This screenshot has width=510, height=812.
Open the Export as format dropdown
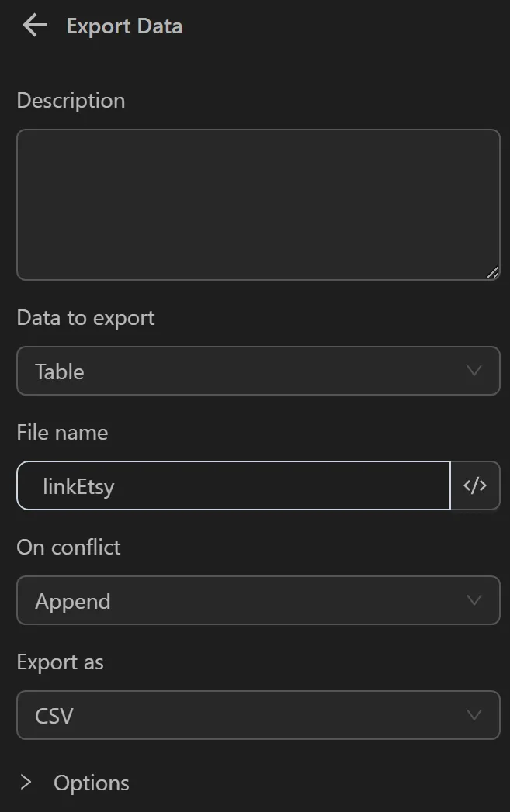click(x=258, y=715)
